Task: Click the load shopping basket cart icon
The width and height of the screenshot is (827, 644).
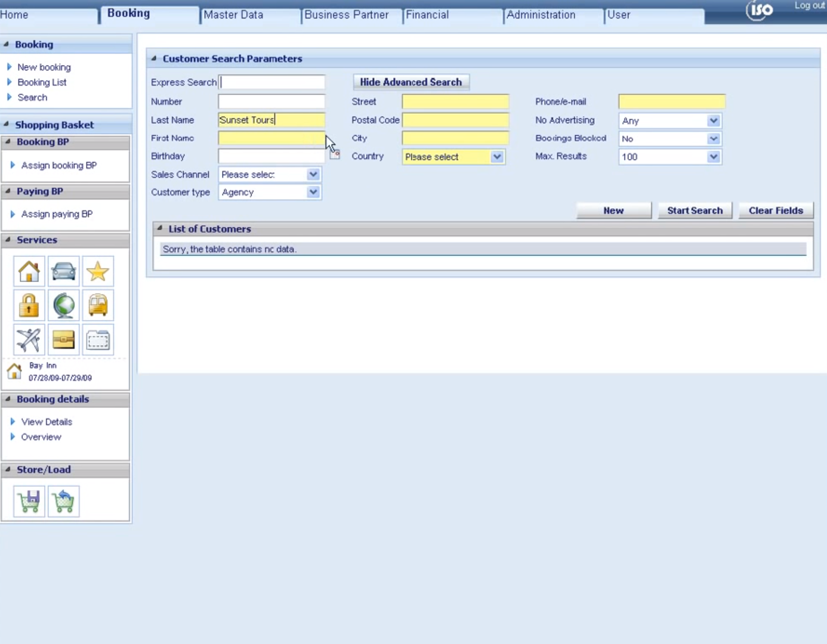Action: (63, 501)
